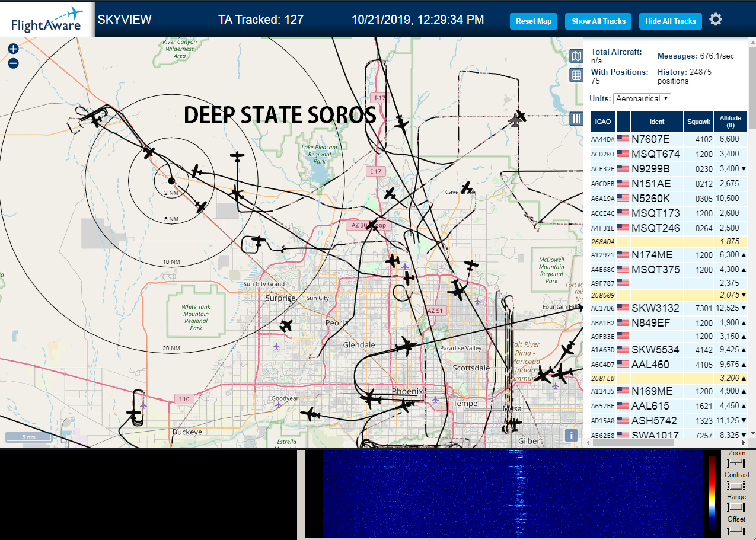The height and width of the screenshot is (540, 756).
Task: Click the A9FB3E ICAO cell
Action: pyautogui.click(x=602, y=337)
